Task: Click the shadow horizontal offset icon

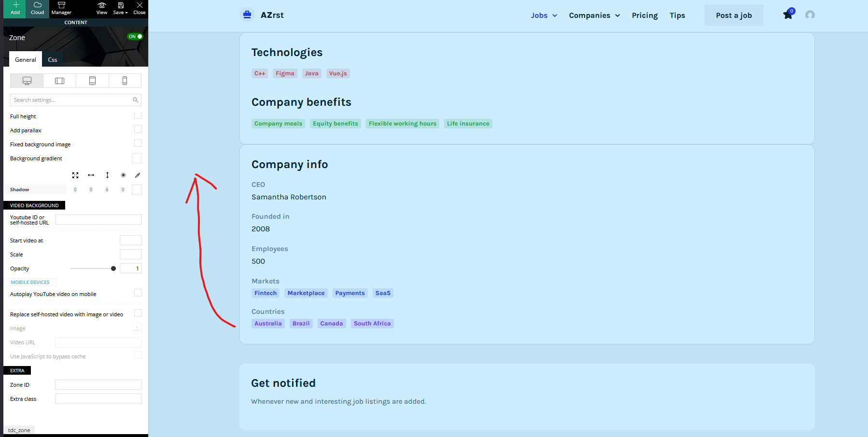Action: point(91,175)
